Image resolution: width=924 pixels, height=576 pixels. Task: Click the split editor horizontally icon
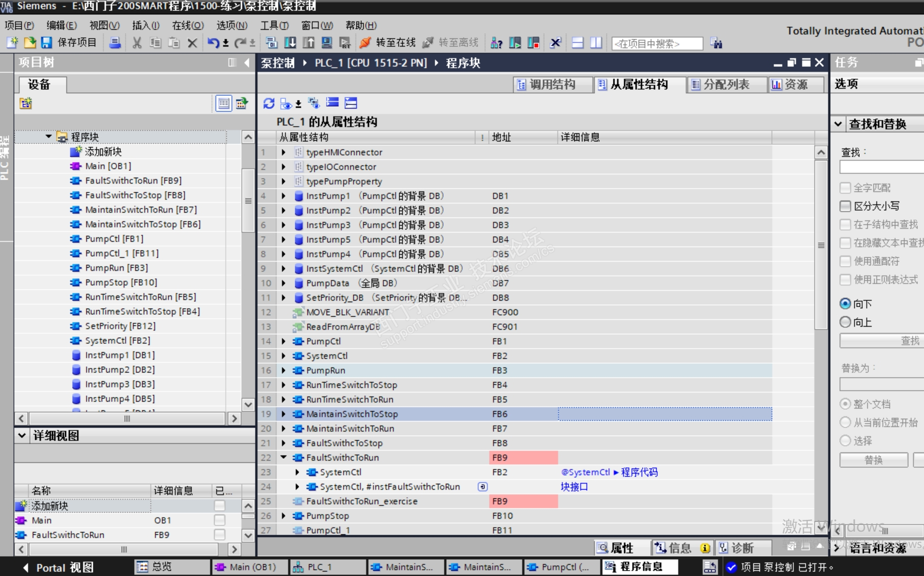(578, 43)
